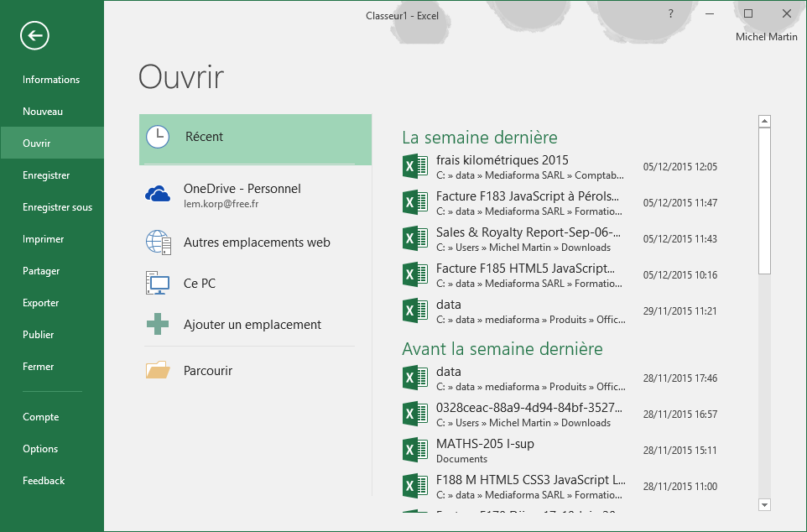
Task: Click the scrollbar up arrow of recent list
Action: (764, 122)
